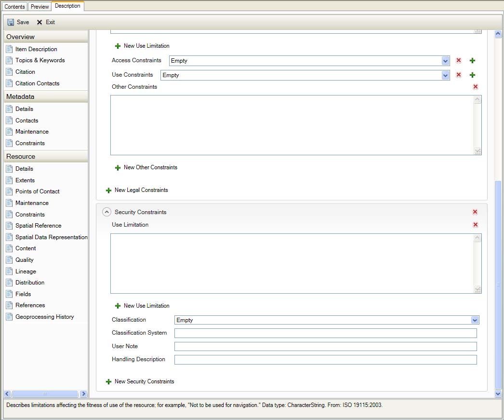Remove Use Limitation under Security Constraints

(476, 225)
